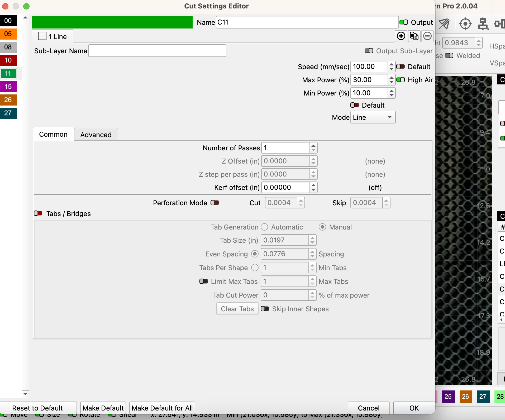The height and width of the screenshot is (420, 505).
Task: Click the duplicate sub-layer copy icon
Action: 414,36
